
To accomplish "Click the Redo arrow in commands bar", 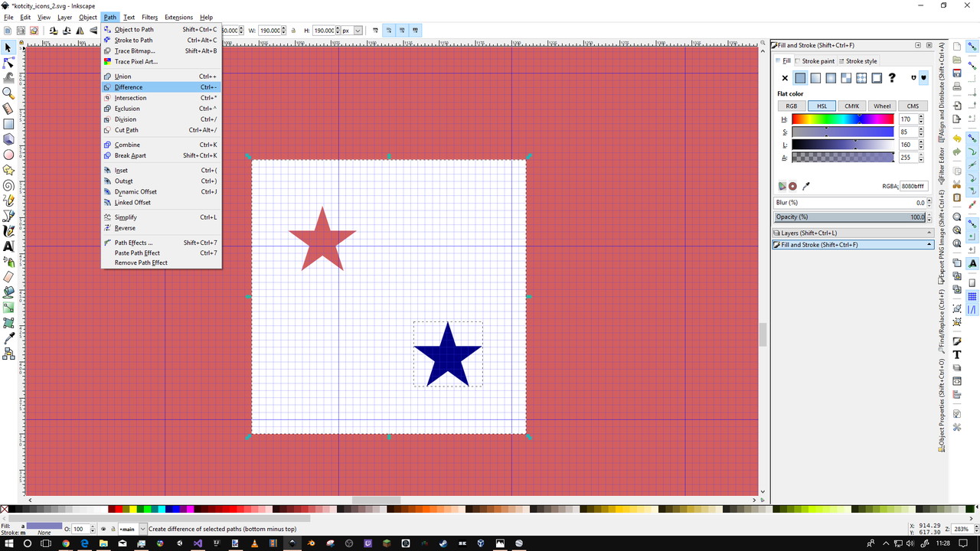I will [x=957, y=152].
